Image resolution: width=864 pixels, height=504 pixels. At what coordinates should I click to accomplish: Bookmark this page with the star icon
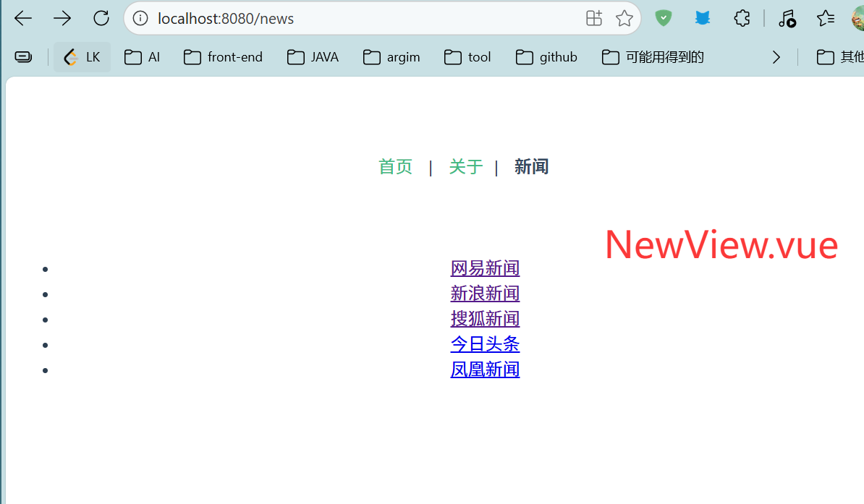pyautogui.click(x=624, y=19)
